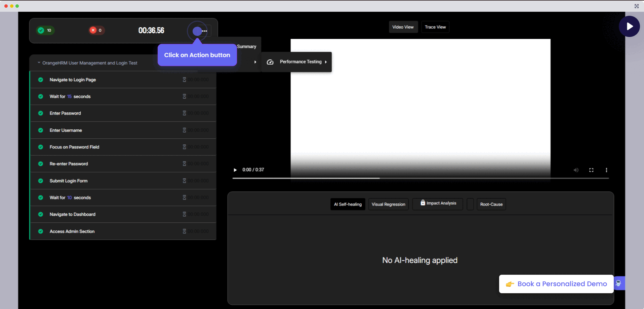Switch to Trace View tab

click(x=435, y=27)
